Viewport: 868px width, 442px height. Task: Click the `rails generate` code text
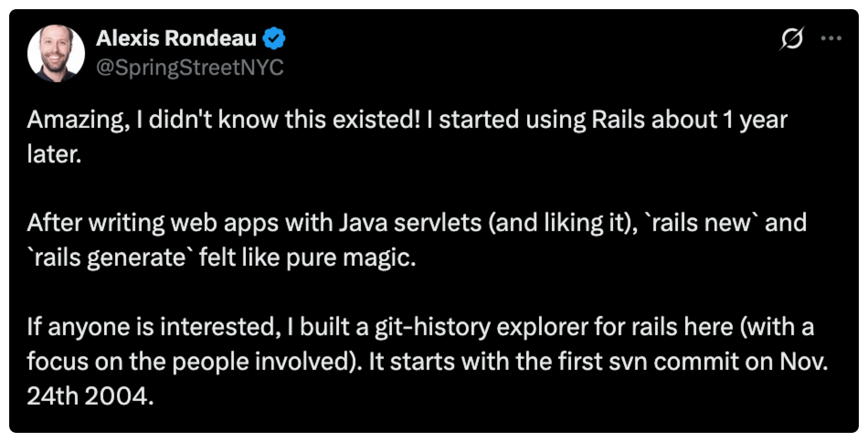click(x=106, y=258)
